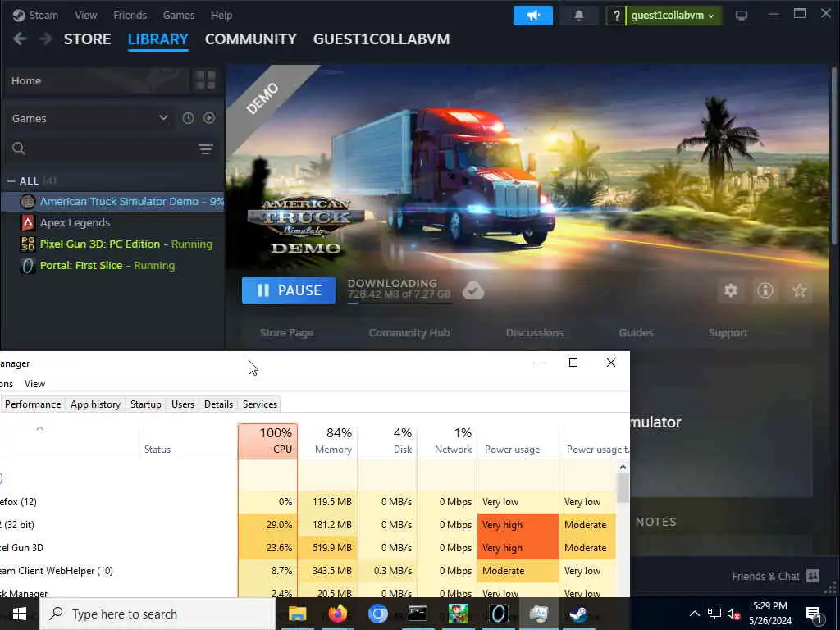The width and height of the screenshot is (840, 630).
Task: Switch to Big Picture display icon
Action: (x=742, y=16)
